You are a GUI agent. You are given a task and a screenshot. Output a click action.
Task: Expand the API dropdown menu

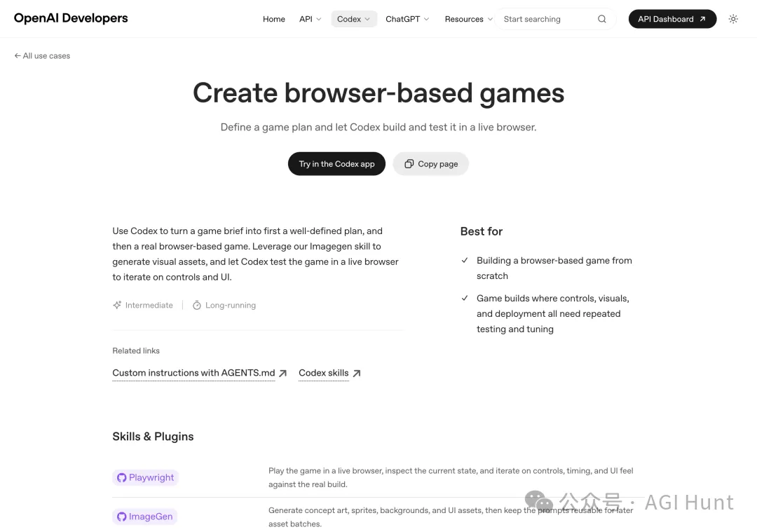(x=310, y=19)
